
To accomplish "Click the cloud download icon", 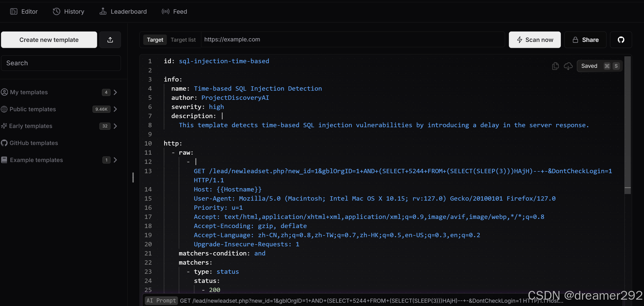I will (x=568, y=66).
